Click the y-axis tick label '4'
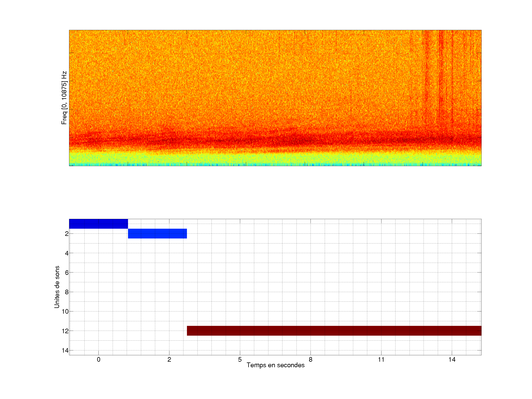The height and width of the screenshot is (399, 532). coord(67,253)
